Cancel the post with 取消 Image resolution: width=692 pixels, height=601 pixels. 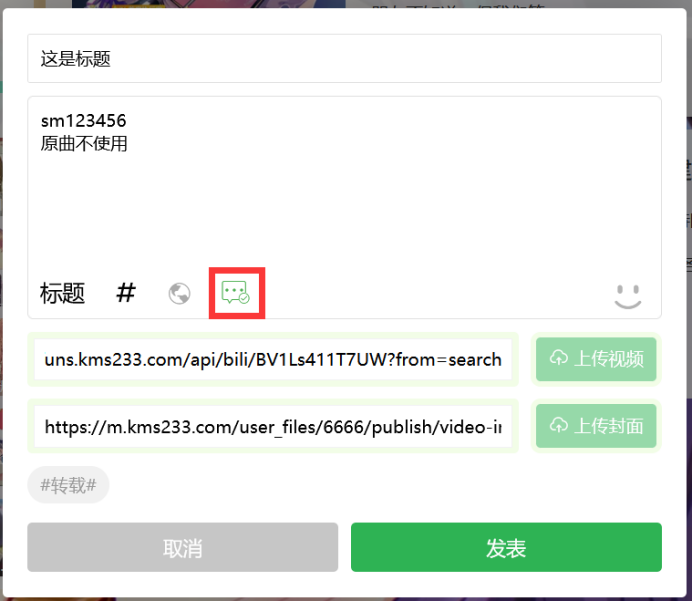[x=183, y=548]
